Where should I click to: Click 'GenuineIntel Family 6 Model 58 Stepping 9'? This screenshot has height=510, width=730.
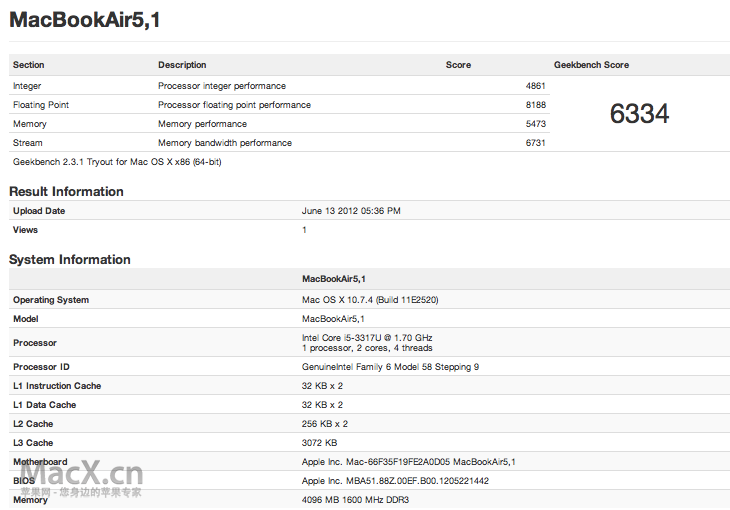point(390,367)
